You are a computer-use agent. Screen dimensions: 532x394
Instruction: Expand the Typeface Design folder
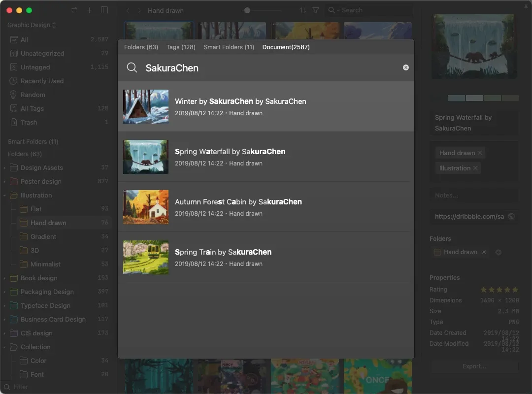click(x=4, y=306)
